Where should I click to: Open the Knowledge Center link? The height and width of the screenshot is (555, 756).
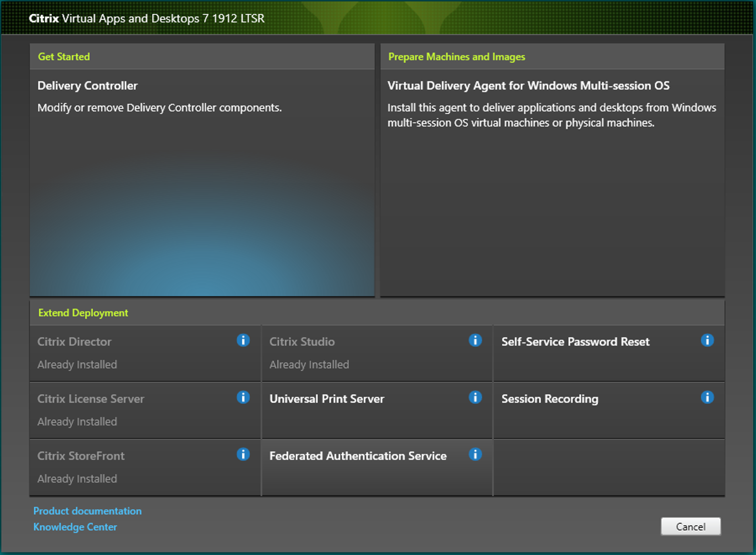[75, 527]
